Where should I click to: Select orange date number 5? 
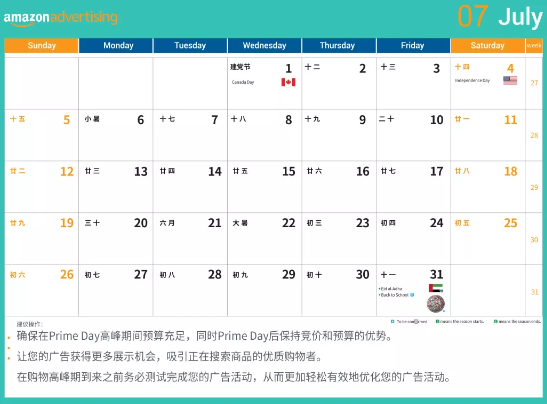click(67, 120)
